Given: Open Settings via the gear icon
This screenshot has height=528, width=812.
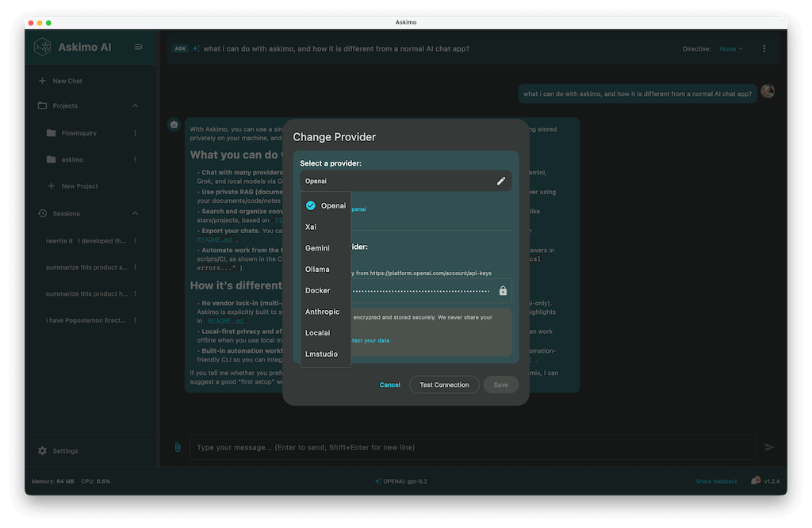Looking at the screenshot, I should (x=41, y=450).
